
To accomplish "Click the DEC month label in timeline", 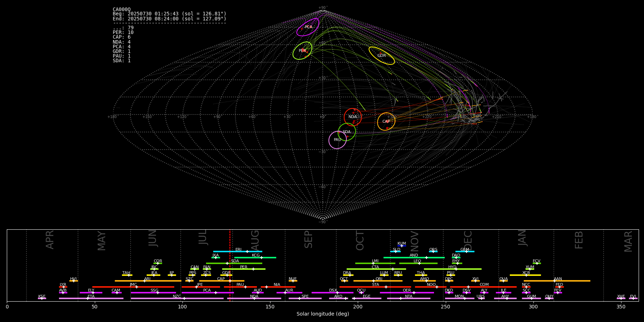I will [x=468, y=240].
